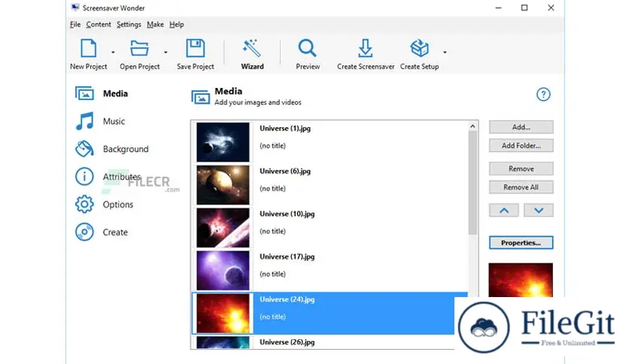Click the Screensaver Wonder title bar icon
This screenshot has height=364, width=629.
(75, 8)
